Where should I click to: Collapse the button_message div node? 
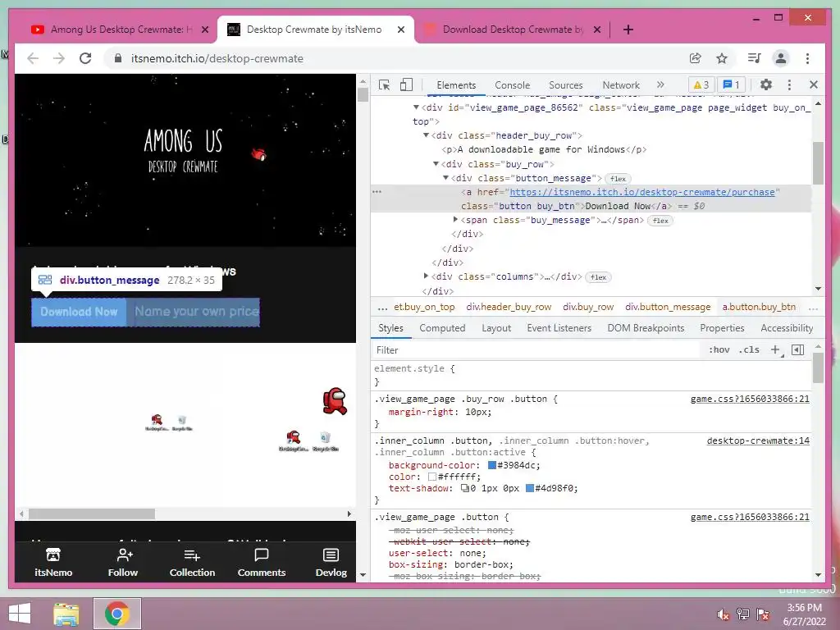445,177
